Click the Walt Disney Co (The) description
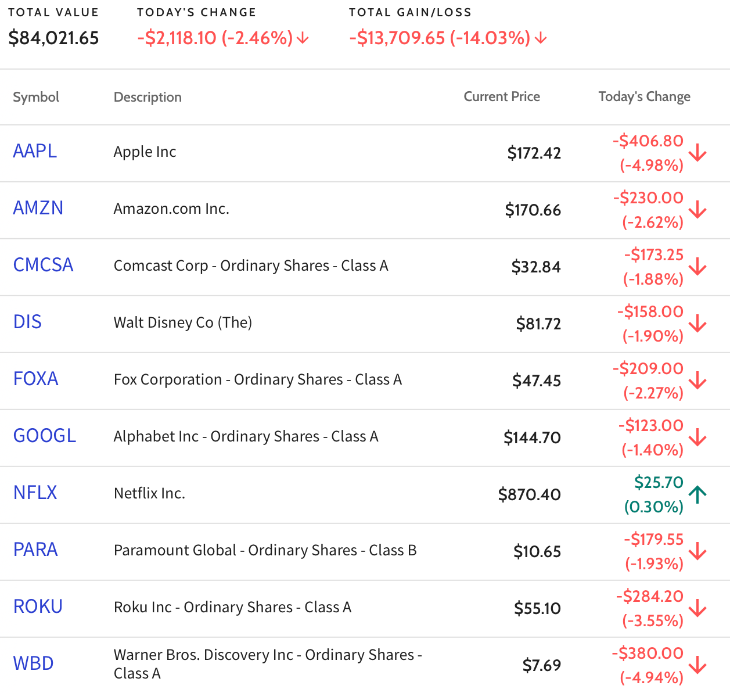 183,322
